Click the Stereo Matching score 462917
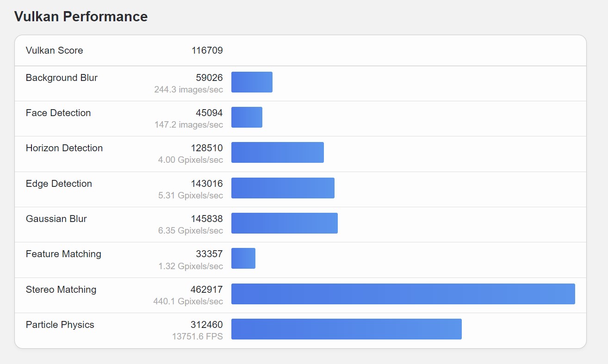 click(x=207, y=290)
